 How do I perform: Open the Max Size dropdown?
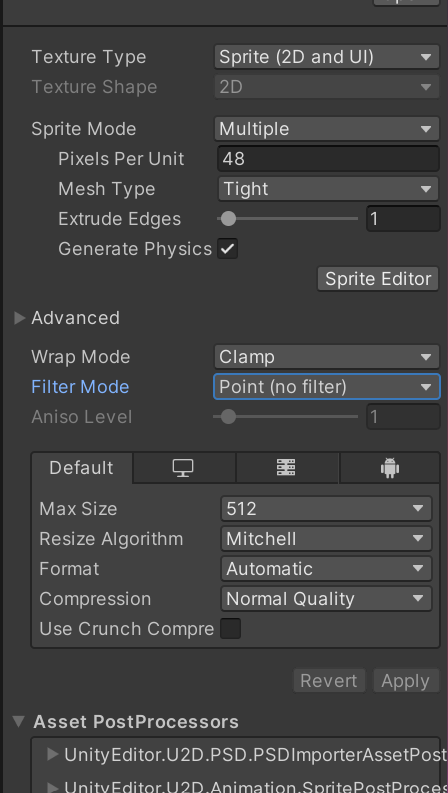(x=327, y=509)
